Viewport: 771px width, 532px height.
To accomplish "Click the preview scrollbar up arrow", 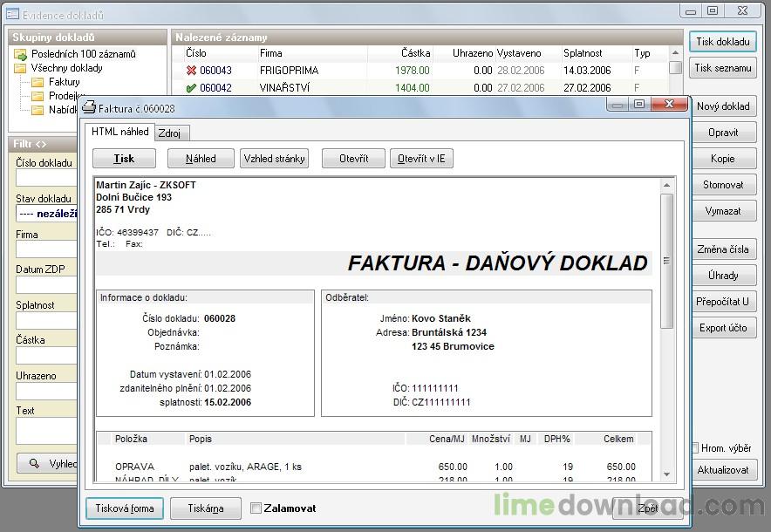I will [x=666, y=186].
